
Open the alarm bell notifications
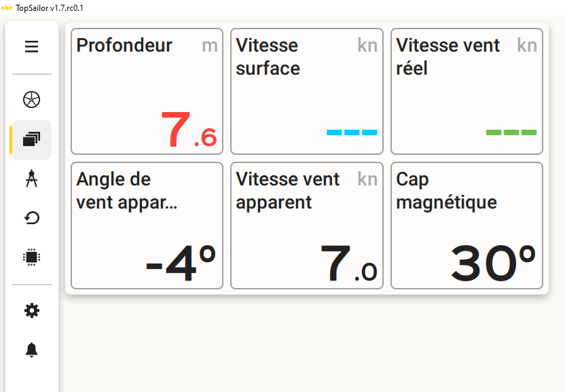point(32,349)
